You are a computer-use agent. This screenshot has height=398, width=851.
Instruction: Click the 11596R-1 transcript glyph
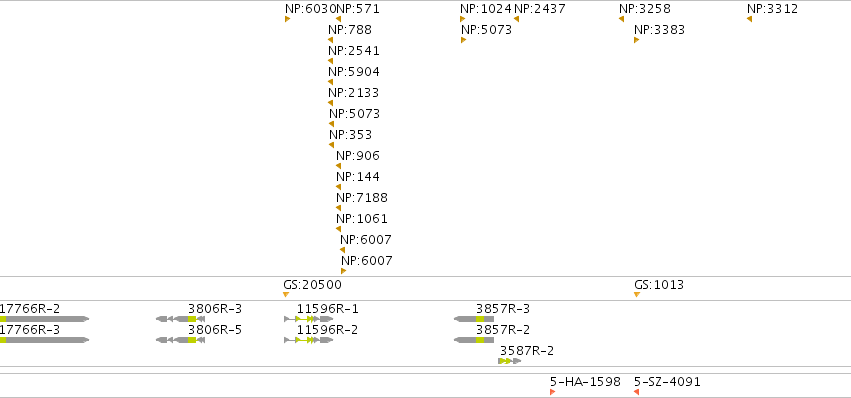(309, 319)
